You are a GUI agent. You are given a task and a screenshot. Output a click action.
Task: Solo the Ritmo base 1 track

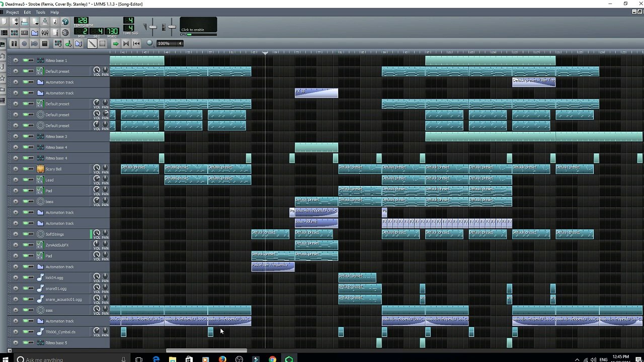pyautogui.click(x=31, y=60)
